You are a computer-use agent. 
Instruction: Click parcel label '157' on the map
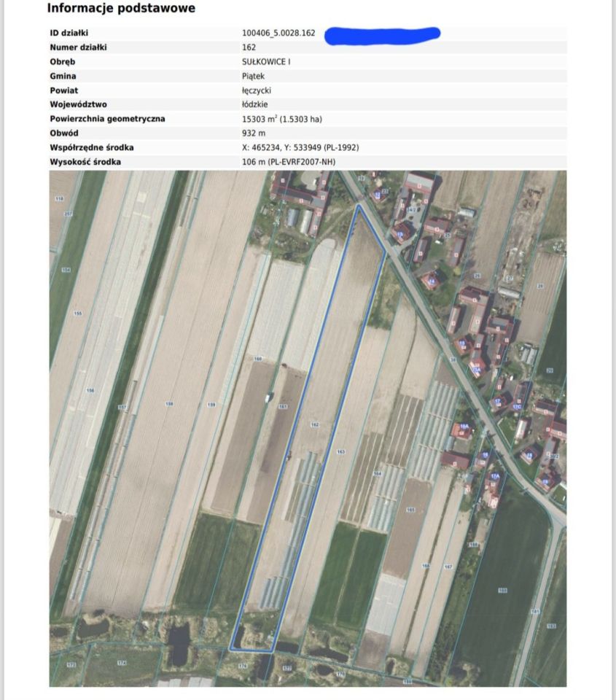(122, 408)
